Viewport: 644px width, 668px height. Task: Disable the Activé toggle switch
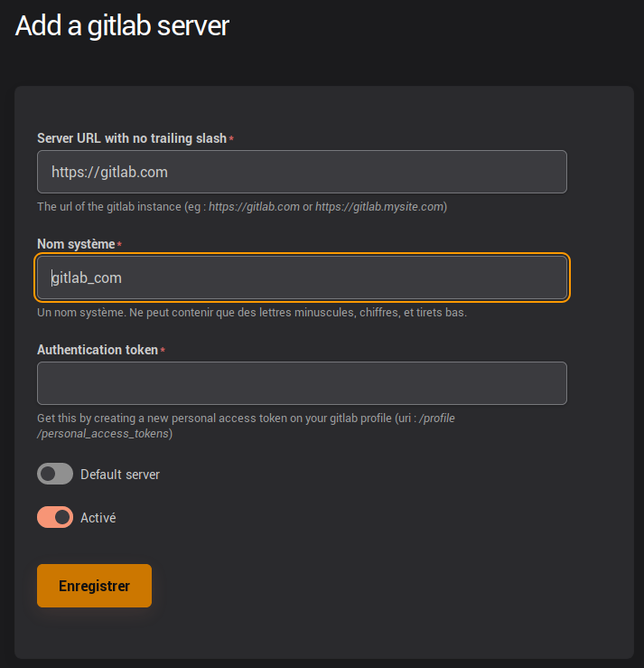(x=55, y=518)
